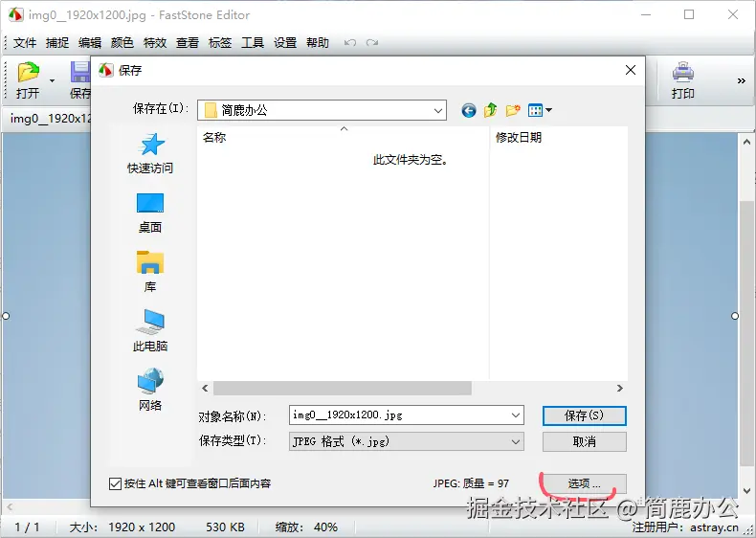Screen dimensions: 756x538
Task: Open the 特效 menu
Action: 155,43
